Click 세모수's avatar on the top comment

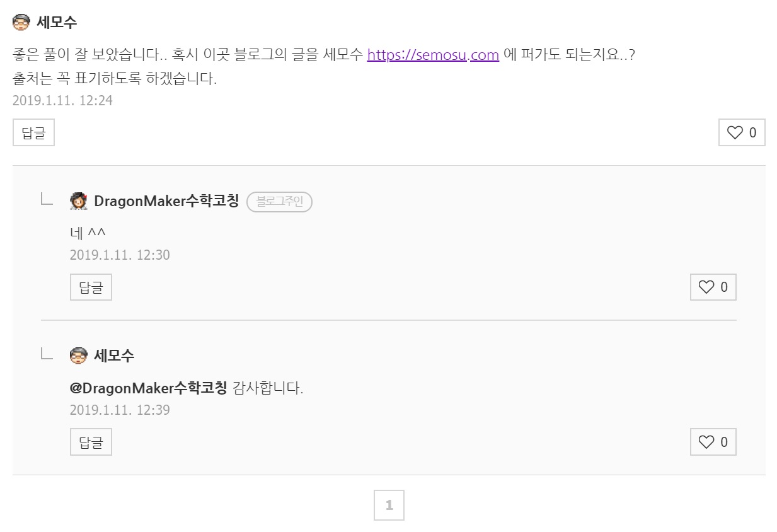click(x=21, y=23)
